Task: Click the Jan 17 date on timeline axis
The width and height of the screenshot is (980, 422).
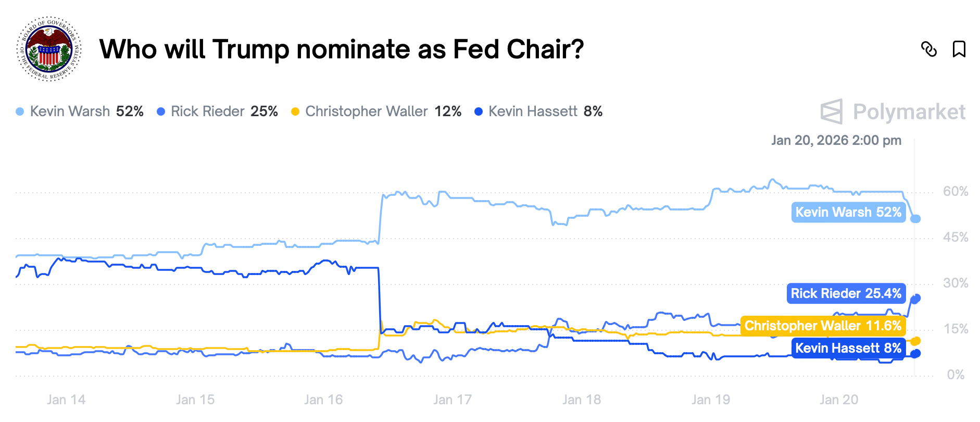Action: point(452,400)
